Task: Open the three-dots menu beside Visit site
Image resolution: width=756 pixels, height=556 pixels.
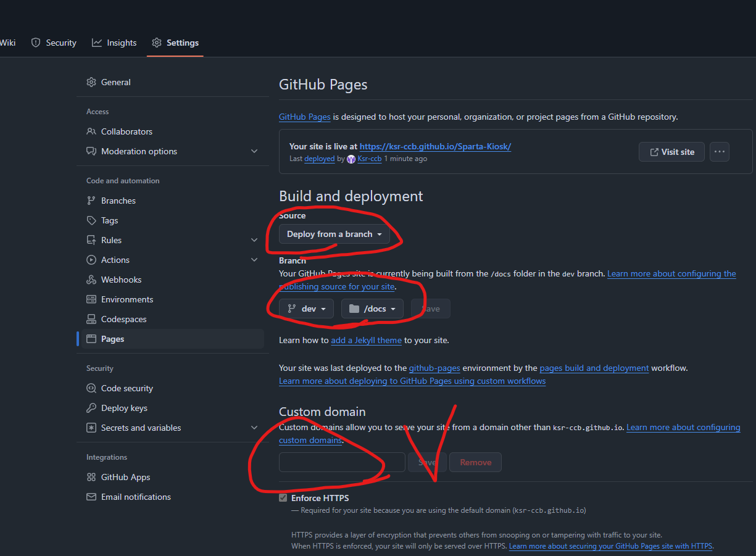Action: click(x=720, y=152)
